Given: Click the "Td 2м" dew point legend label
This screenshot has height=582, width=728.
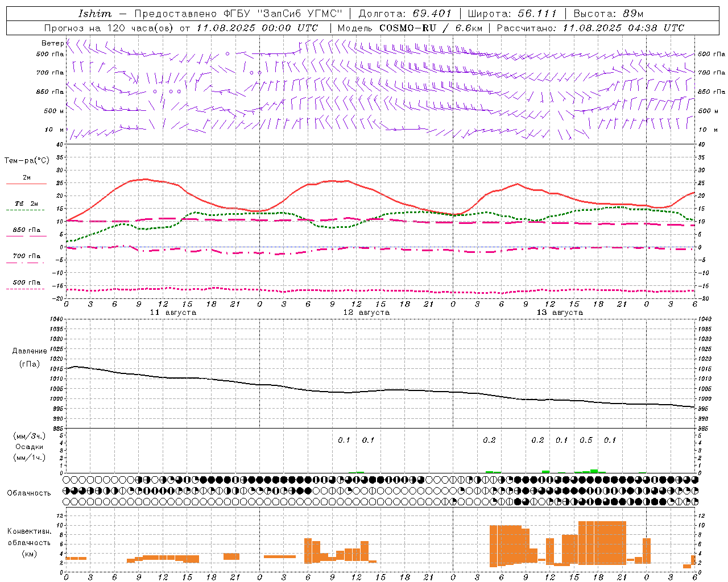Looking at the screenshot, I should coord(27,203).
